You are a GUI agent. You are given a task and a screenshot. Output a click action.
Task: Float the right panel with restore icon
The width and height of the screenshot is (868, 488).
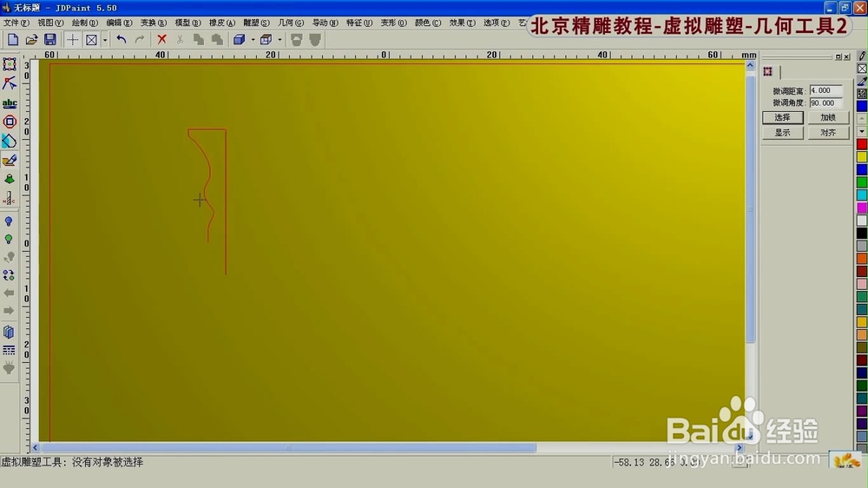pos(838,57)
